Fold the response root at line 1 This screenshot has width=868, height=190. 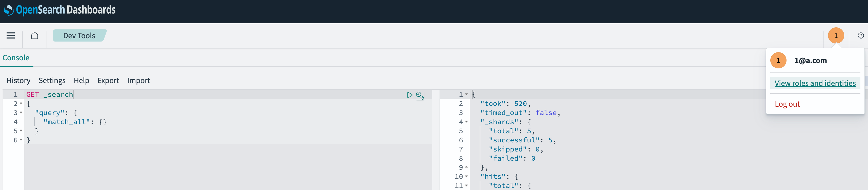[466, 94]
